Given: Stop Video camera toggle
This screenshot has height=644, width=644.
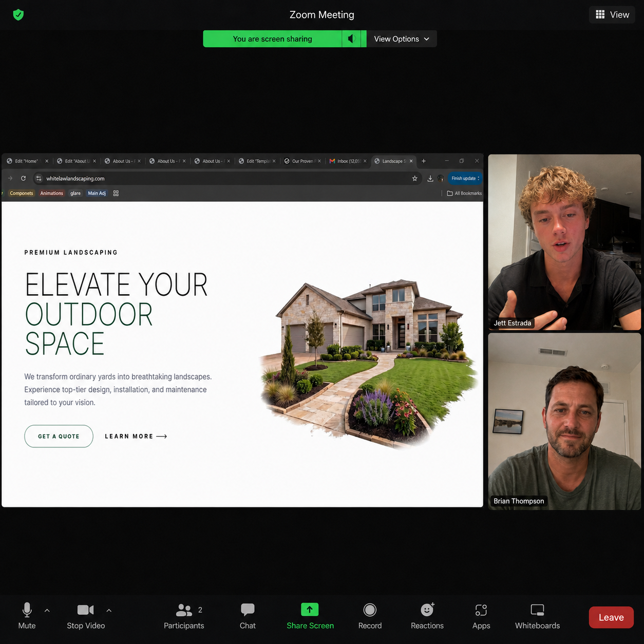Looking at the screenshot, I should 86,616.
